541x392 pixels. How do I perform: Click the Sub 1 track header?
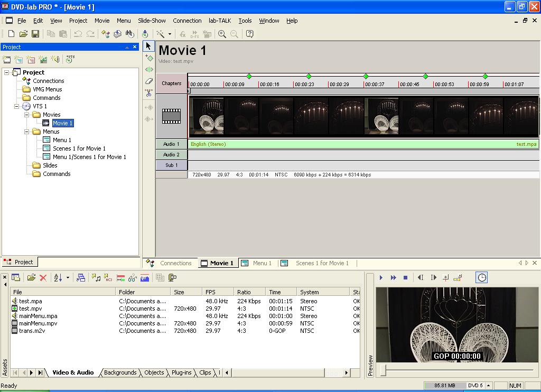point(172,165)
